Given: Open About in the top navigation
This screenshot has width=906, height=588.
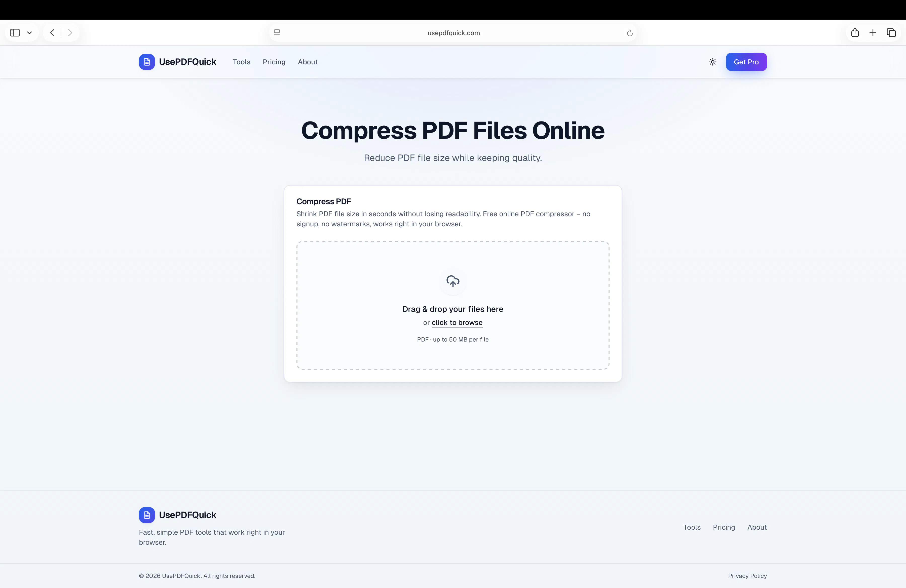Looking at the screenshot, I should 308,62.
